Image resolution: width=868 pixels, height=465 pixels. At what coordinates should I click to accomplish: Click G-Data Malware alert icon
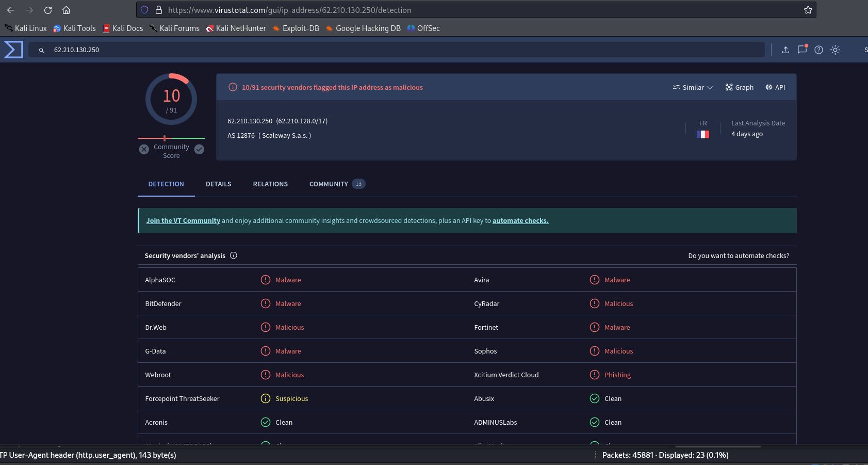[x=266, y=351]
